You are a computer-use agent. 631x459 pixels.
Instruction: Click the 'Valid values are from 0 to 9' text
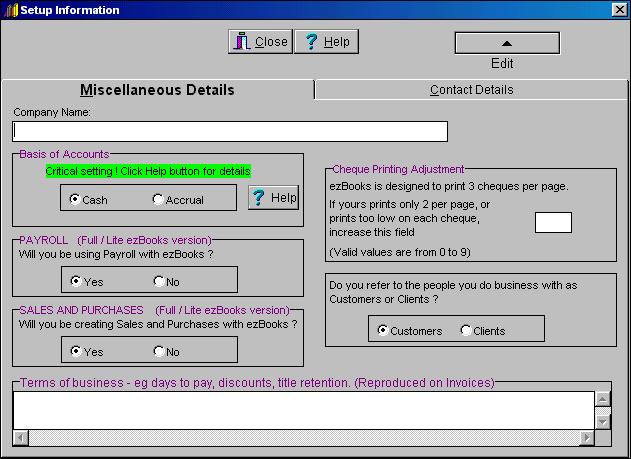click(400, 252)
